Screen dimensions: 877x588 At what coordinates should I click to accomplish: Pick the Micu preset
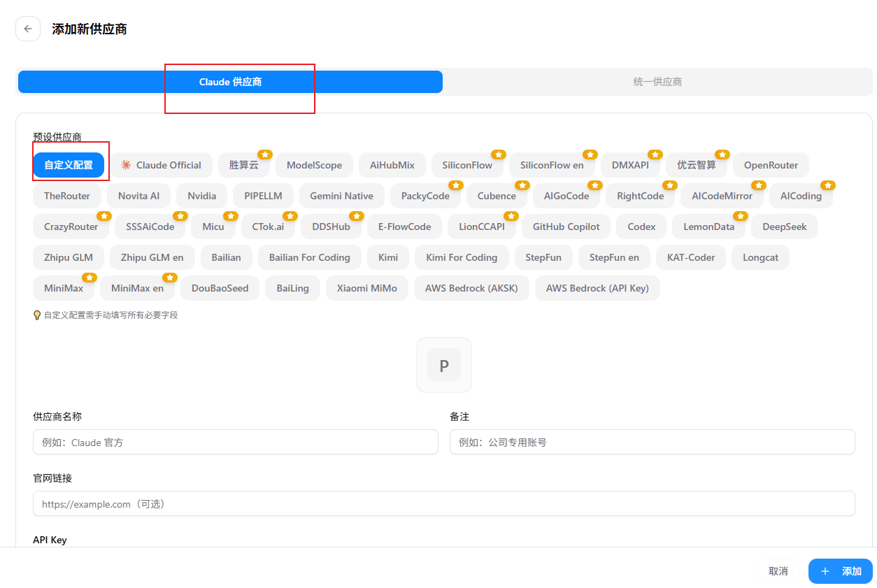click(x=213, y=227)
